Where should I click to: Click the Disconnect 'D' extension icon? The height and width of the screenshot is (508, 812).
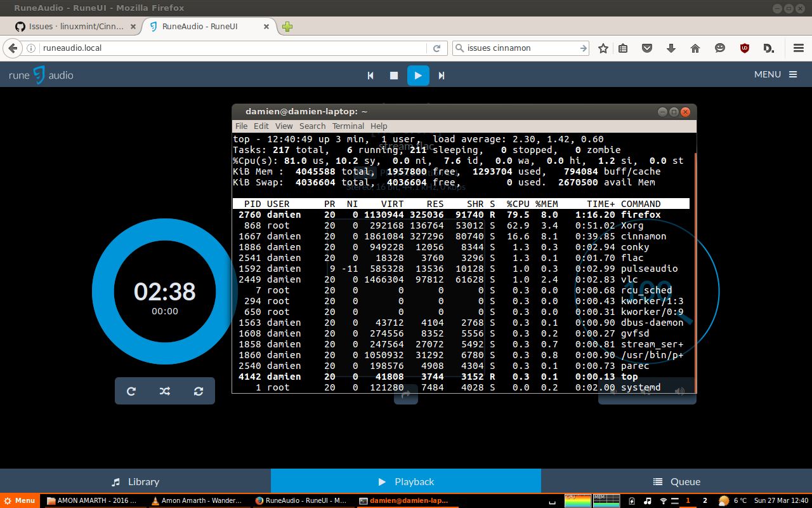pyautogui.click(x=769, y=48)
